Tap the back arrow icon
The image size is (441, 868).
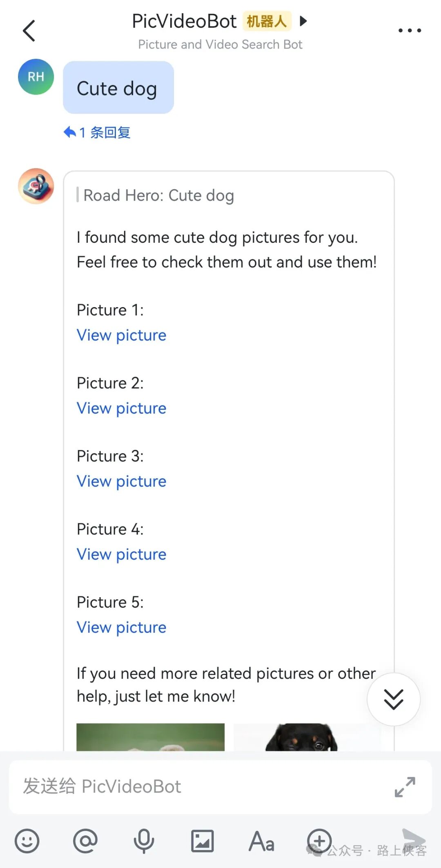pyautogui.click(x=29, y=31)
